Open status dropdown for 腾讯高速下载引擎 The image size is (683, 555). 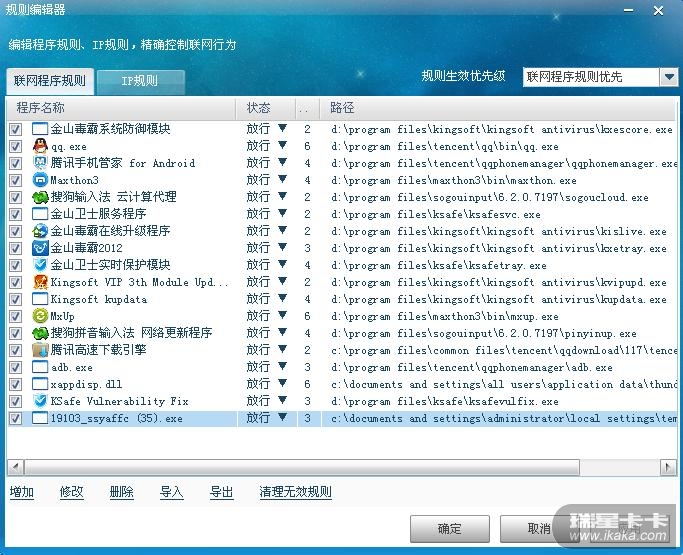(x=282, y=349)
